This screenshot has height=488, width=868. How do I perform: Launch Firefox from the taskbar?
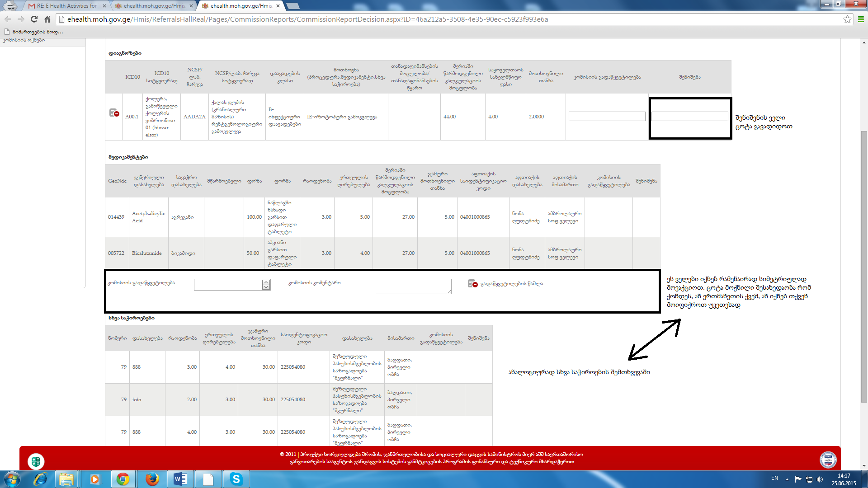pyautogui.click(x=152, y=479)
